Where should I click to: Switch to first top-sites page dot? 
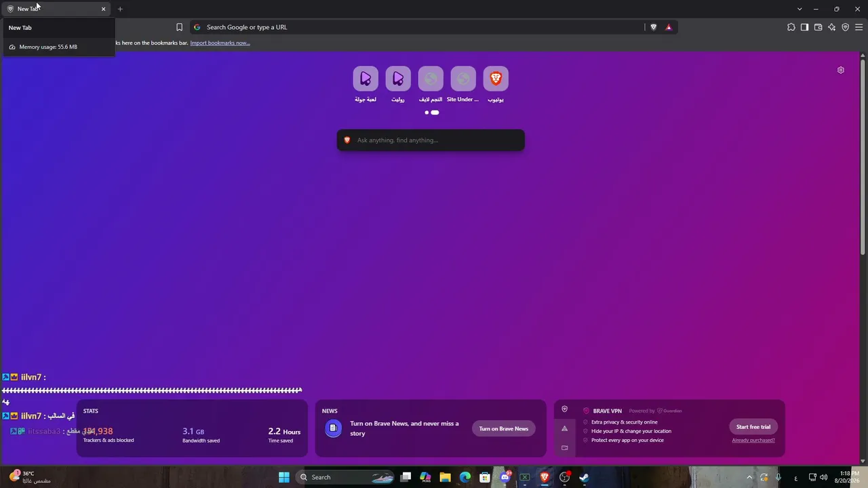(427, 113)
